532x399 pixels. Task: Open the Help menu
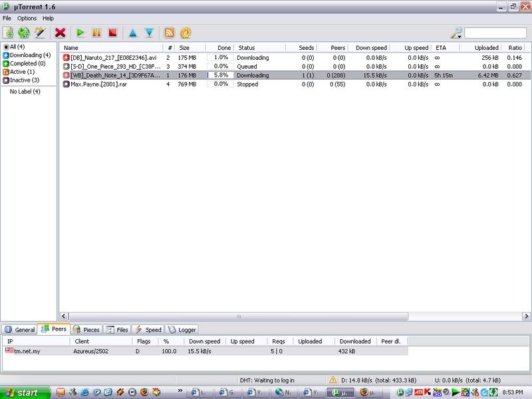pos(48,18)
